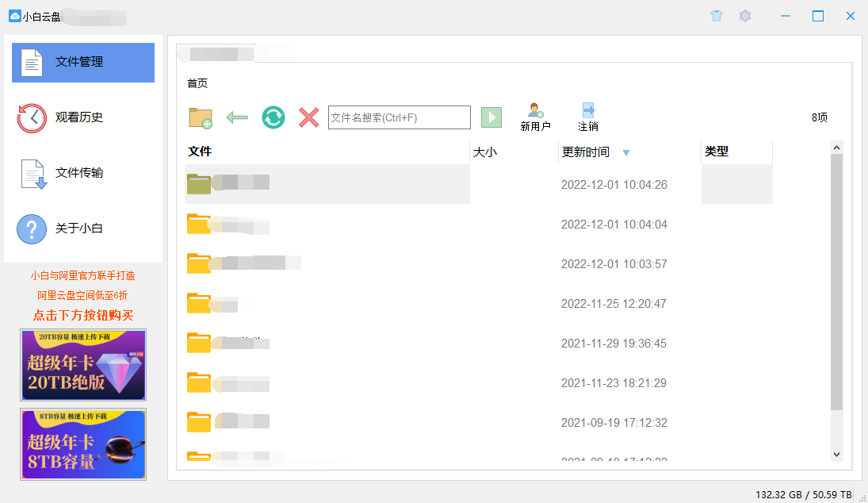Click the 超级年卡 8TB banner

click(82, 444)
